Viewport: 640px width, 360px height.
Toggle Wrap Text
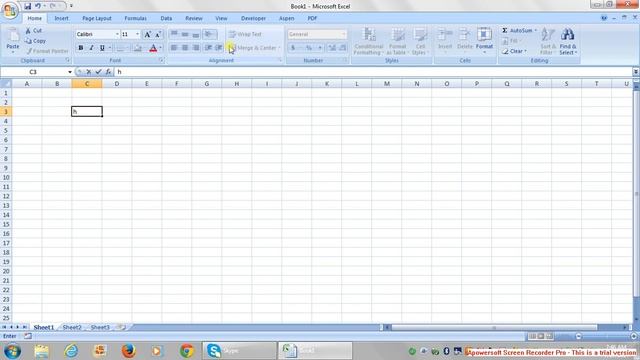point(245,34)
